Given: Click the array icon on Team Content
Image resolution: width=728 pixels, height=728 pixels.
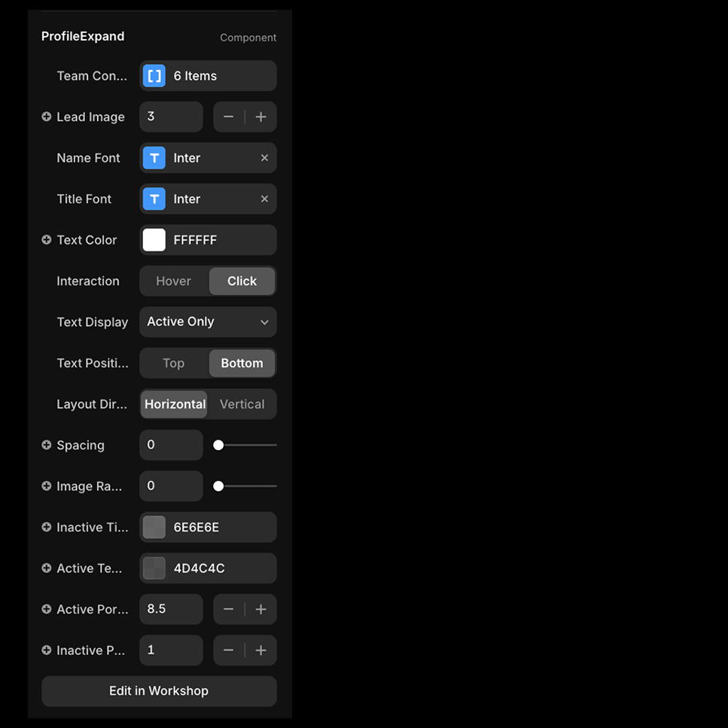Looking at the screenshot, I should 154,75.
